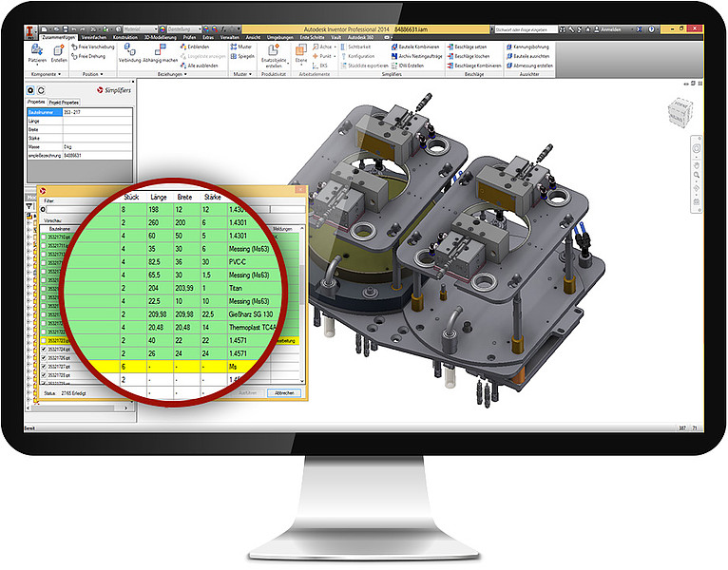This screenshot has height=570, width=728.
Task: Choose the Spiegeln mirror tool
Action: click(x=242, y=56)
